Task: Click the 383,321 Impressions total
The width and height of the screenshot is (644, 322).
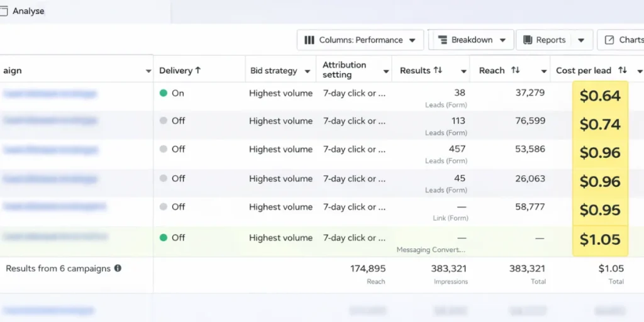Action: 449,269
